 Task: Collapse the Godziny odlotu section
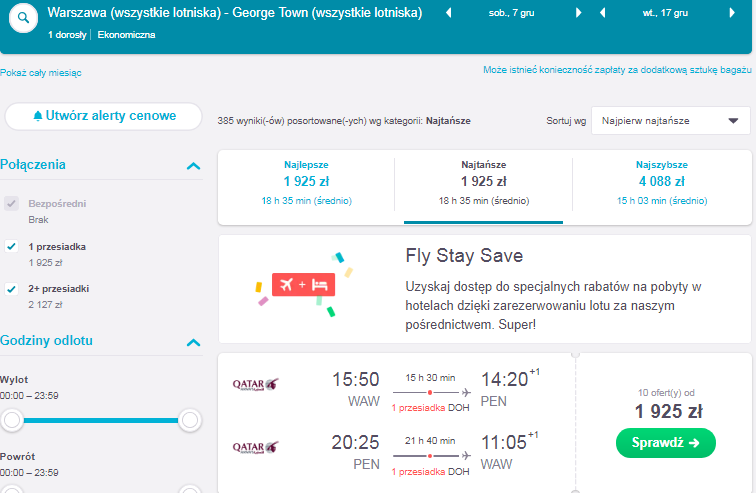click(x=193, y=343)
